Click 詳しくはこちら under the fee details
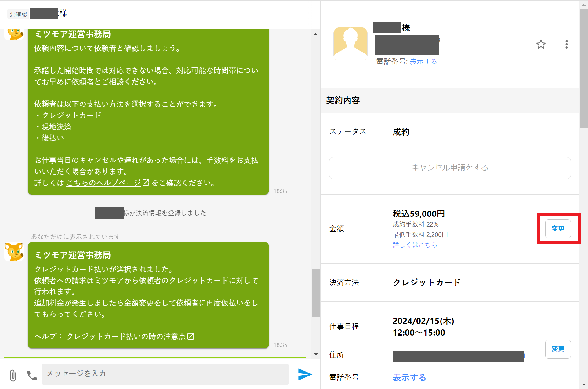Screen dimensions: 588x389 point(415,245)
